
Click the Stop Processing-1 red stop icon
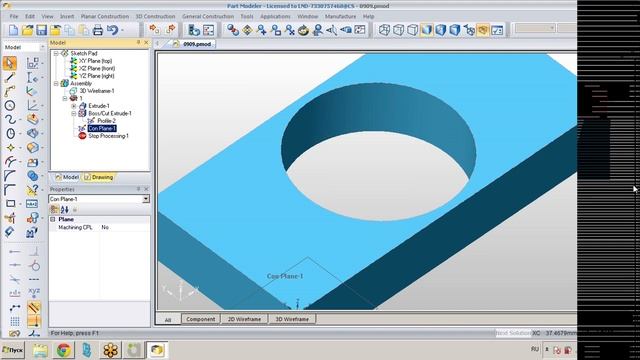click(82, 136)
